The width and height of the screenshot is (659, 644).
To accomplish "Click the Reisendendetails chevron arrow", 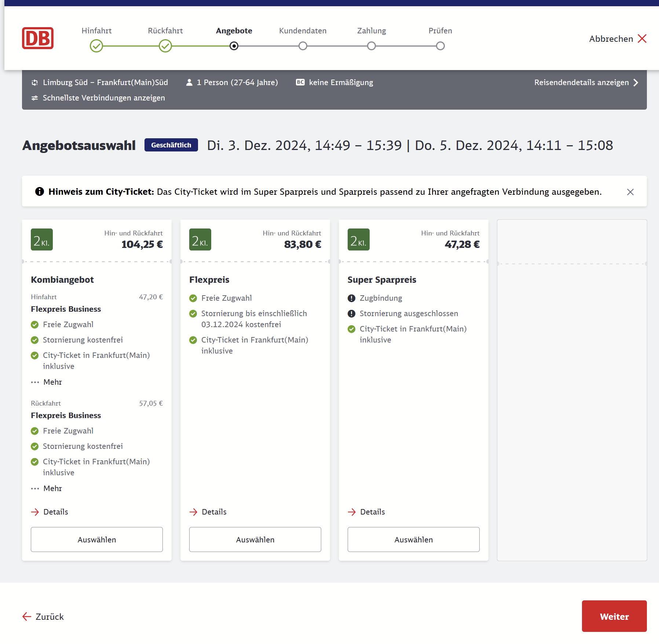I will point(636,83).
